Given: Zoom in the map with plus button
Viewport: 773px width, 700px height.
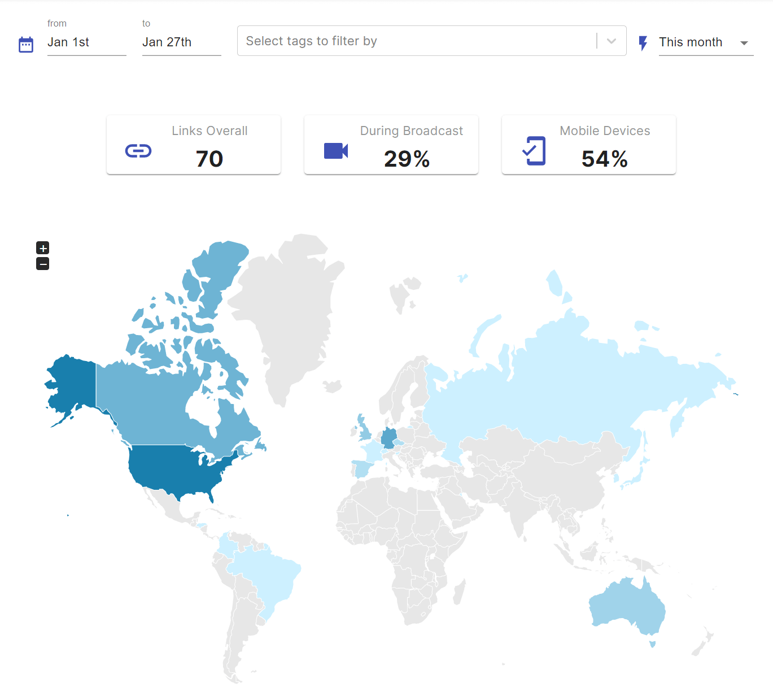Looking at the screenshot, I should click(43, 248).
